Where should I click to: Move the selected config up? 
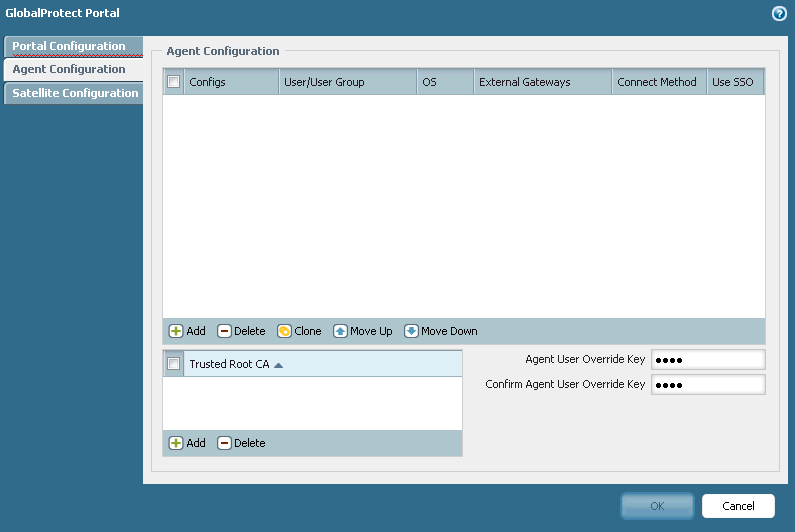(363, 331)
